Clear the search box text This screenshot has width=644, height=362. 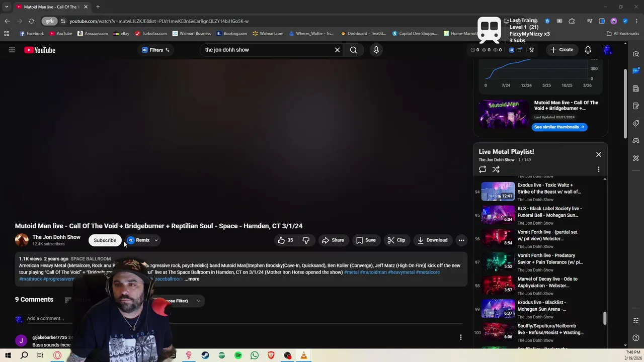[337, 50]
